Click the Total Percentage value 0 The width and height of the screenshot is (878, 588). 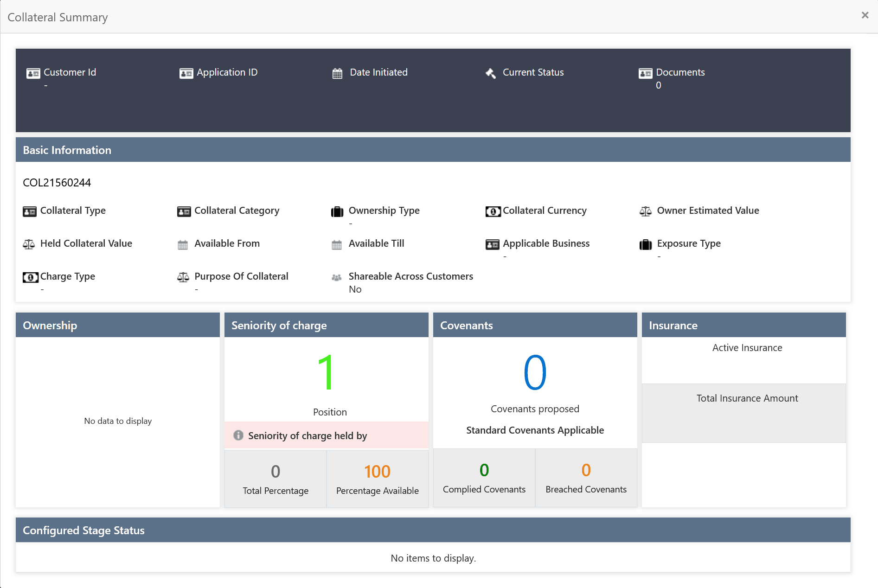point(276,472)
